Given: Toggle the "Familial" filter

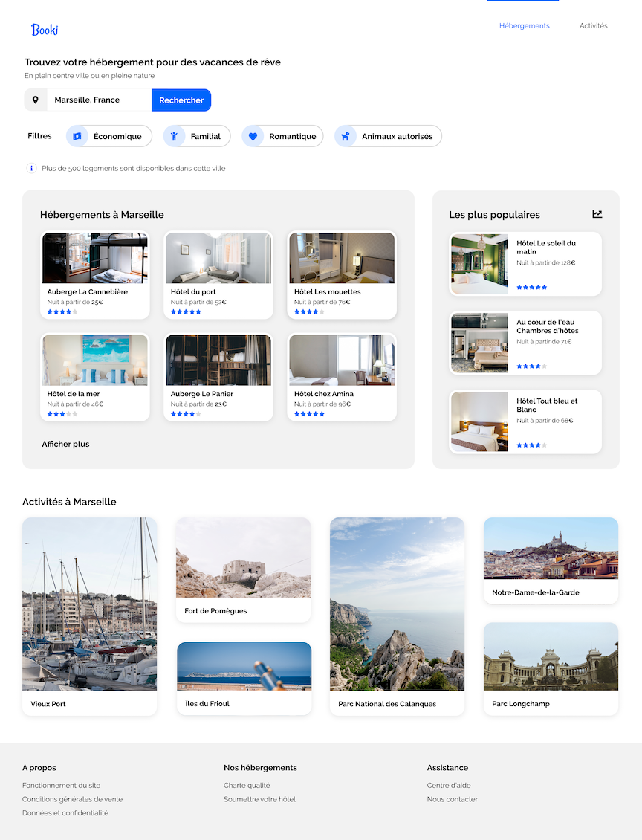Looking at the screenshot, I should pos(196,136).
